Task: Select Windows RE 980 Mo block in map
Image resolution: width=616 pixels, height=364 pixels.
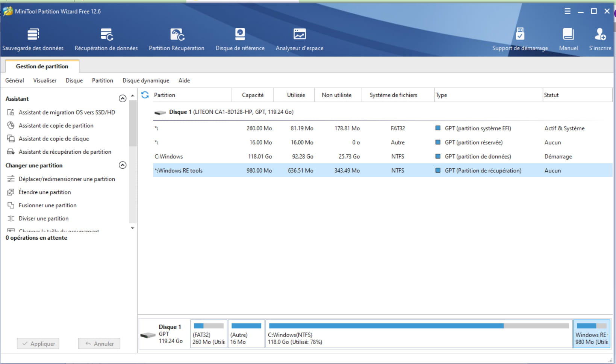Action: [x=592, y=334]
